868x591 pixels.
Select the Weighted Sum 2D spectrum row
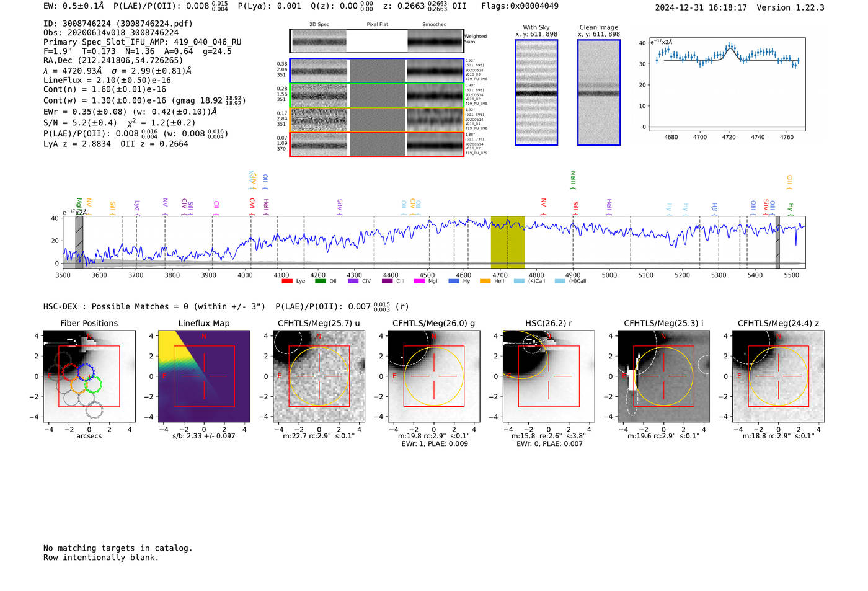(x=377, y=41)
